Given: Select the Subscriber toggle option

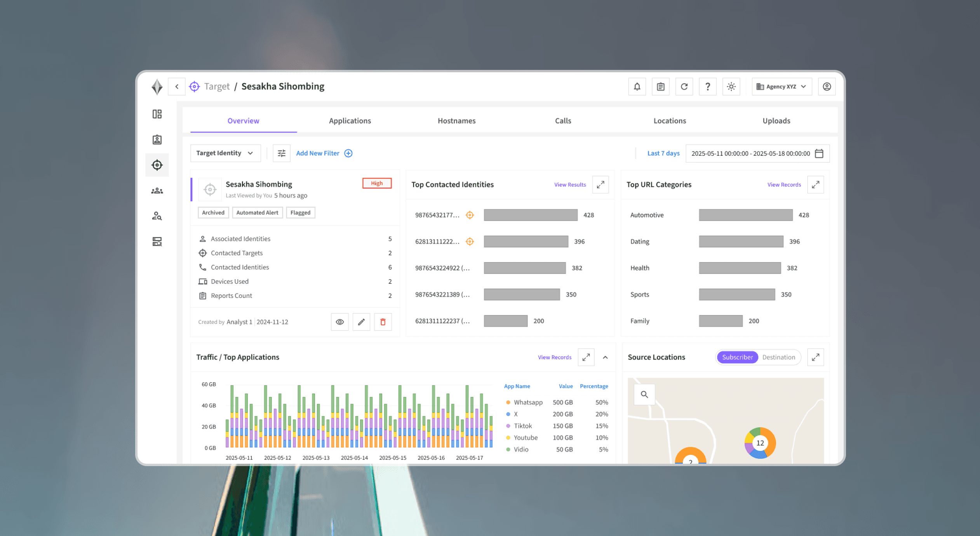Looking at the screenshot, I should [737, 357].
